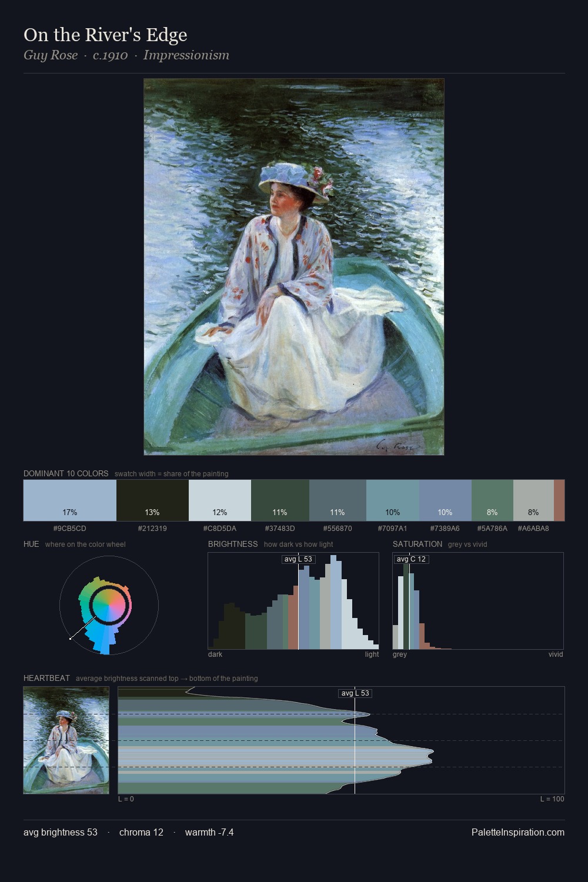
Task: Click the 'grey' axis label
Action: tap(400, 654)
